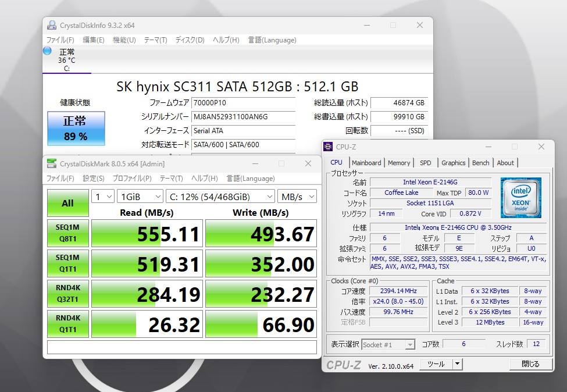This screenshot has height=392, width=567.
Task: Expand the ツール dropdown arrow in CPU-Z
Action: [458, 364]
